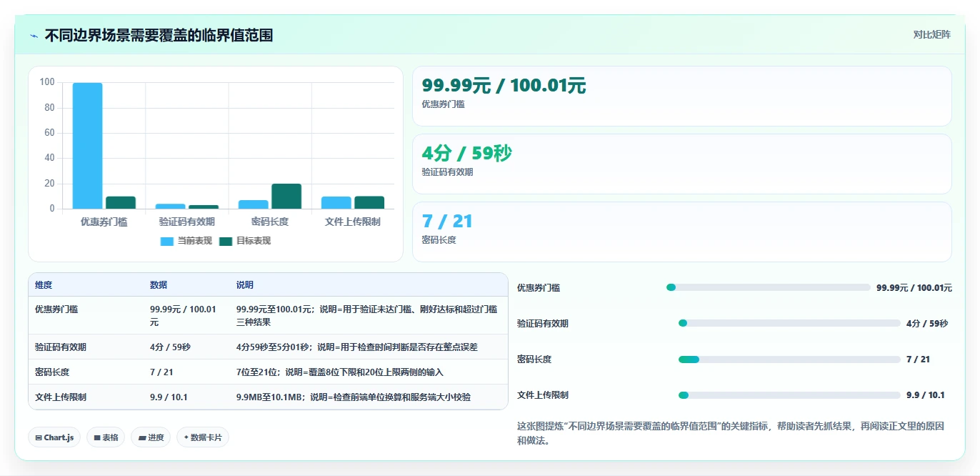The width and height of the screenshot is (980, 476).
Task: Click the light blue 当前表现 legend swatch
Action: [x=167, y=242]
